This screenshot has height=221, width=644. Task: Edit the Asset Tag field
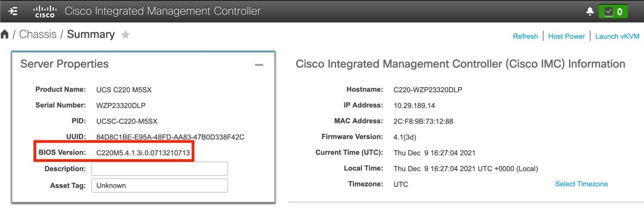159,185
